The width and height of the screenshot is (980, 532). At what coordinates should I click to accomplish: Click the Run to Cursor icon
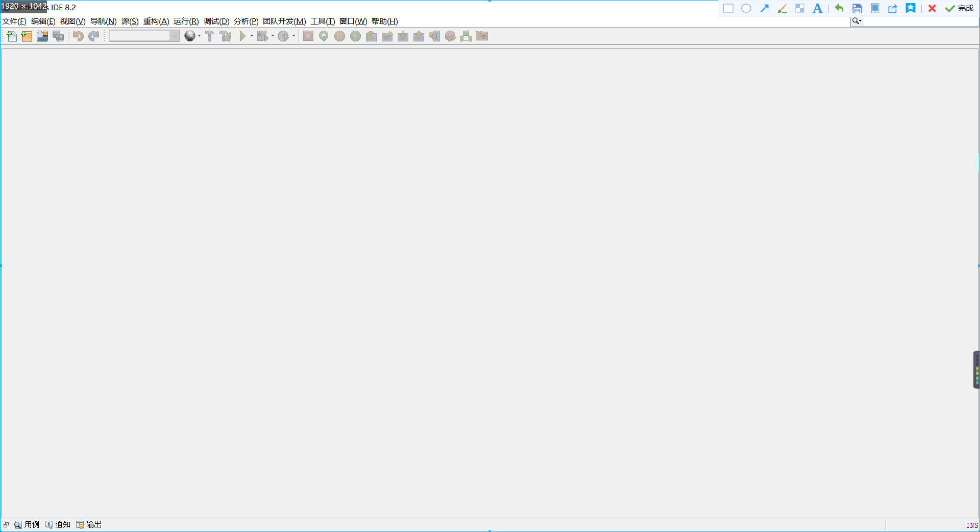[x=434, y=36]
